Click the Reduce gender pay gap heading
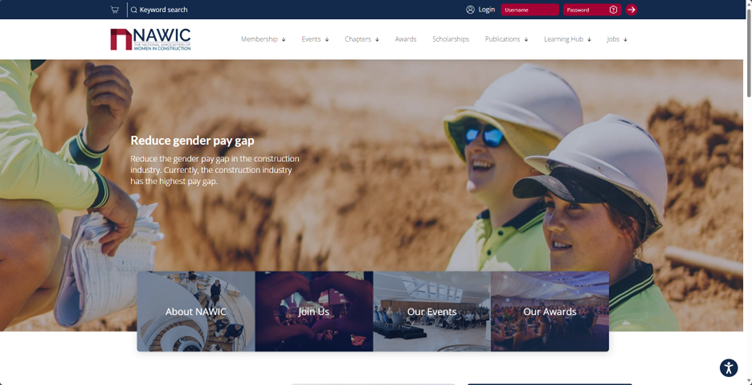Image resolution: width=752 pixels, height=385 pixels. [192, 140]
